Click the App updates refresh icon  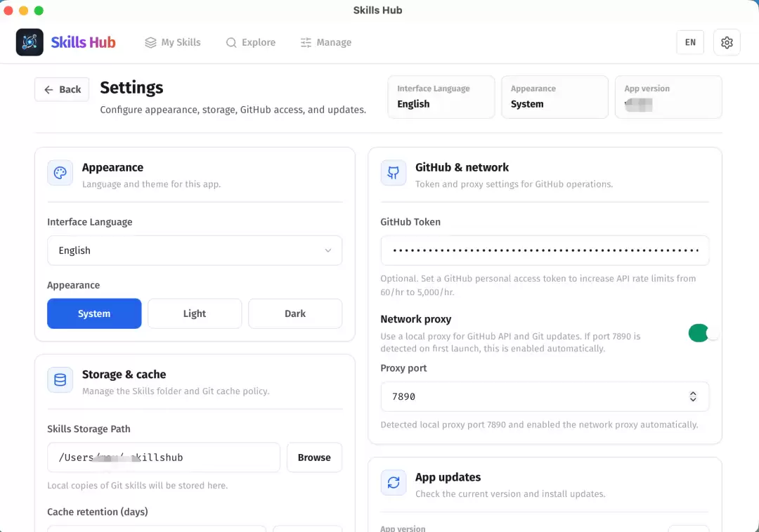pos(393,483)
